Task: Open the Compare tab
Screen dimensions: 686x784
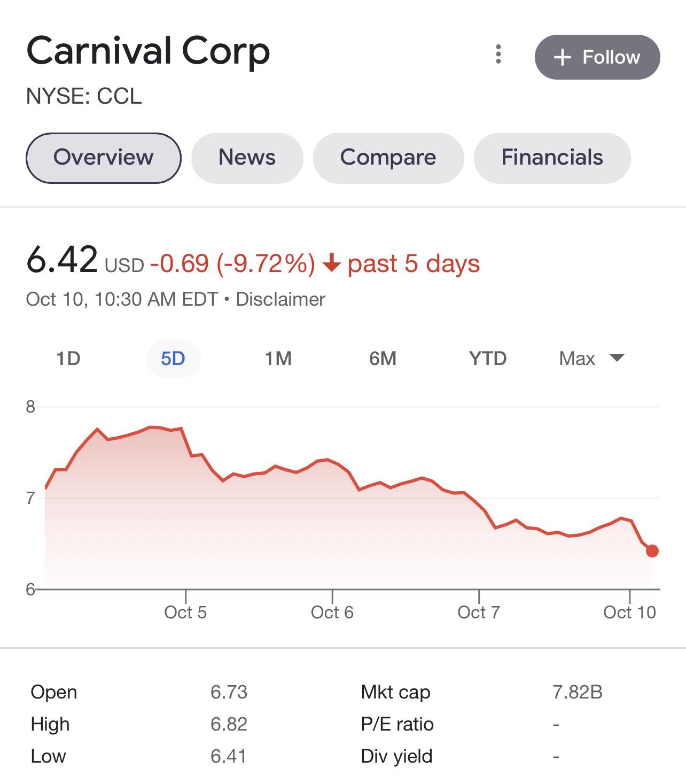Action: tap(388, 158)
